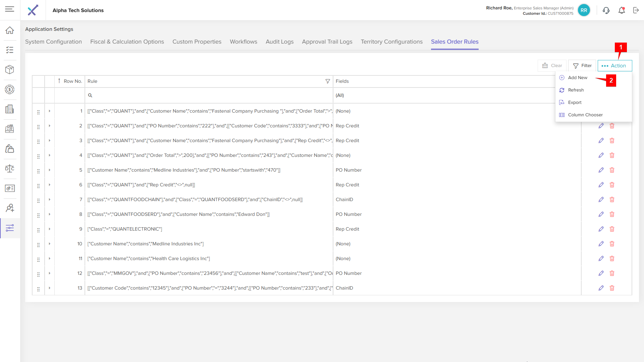Expand row 2 details arrow
The image size is (644, 362).
click(x=50, y=126)
